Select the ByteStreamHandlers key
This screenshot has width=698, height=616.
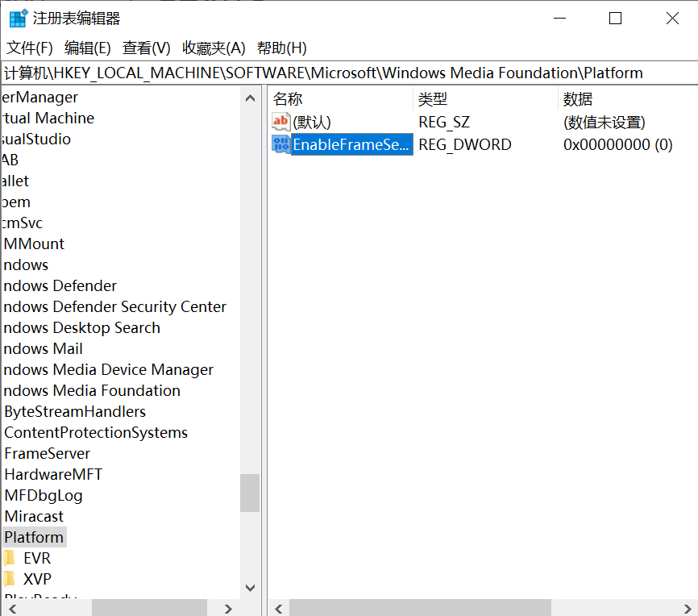tap(75, 411)
